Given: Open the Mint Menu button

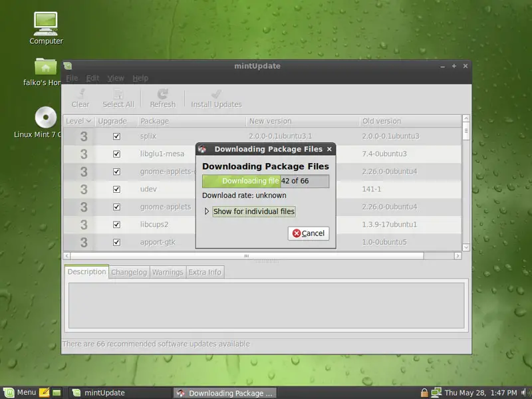Looking at the screenshot, I should click(x=20, y=392).
